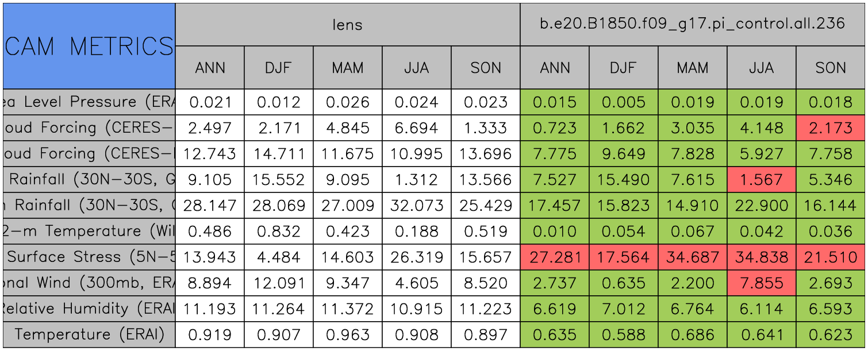The image size is (868, 351).
Task: Click the red cell showing 2.173
Action: coord(831,128)
